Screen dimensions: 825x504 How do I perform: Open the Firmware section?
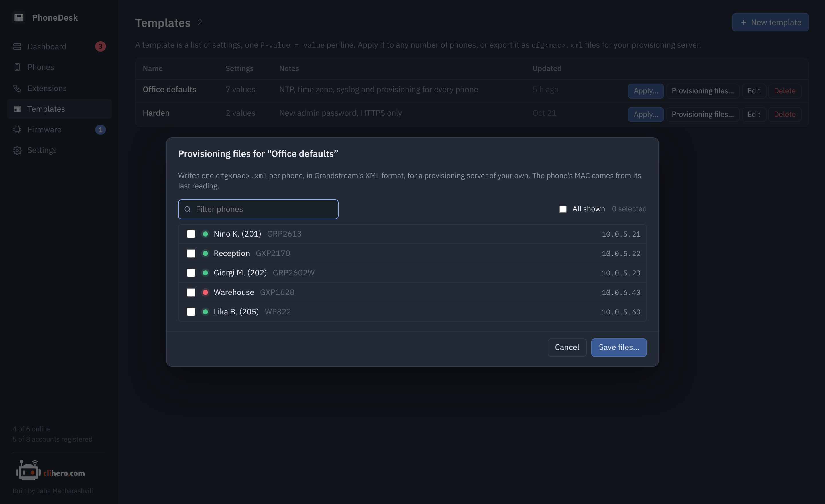pyautogui.click(x=59, y=129)
